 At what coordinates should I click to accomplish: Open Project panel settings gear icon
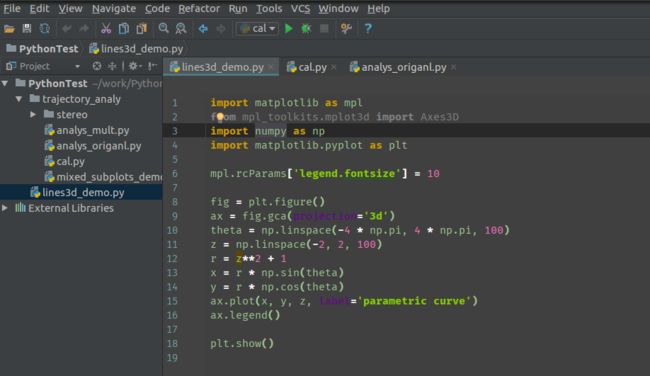click(133, 66)
